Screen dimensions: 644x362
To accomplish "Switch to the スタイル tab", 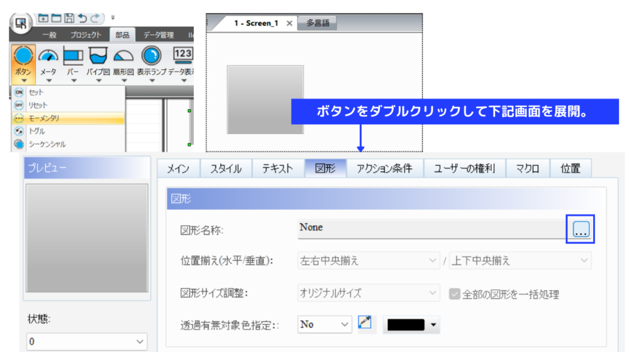I will [x=226, y=168].
